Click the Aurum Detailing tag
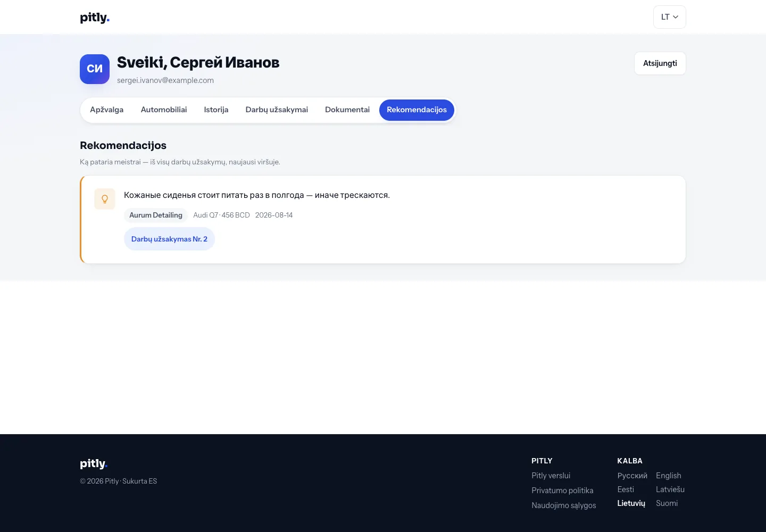Image resolution: width=766 pixels, height=532 pixels. click(156, 215)
